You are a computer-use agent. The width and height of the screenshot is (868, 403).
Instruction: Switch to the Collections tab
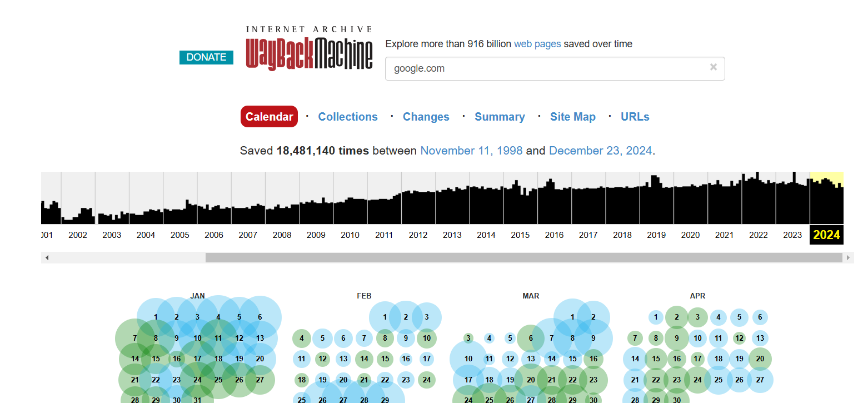347,117
